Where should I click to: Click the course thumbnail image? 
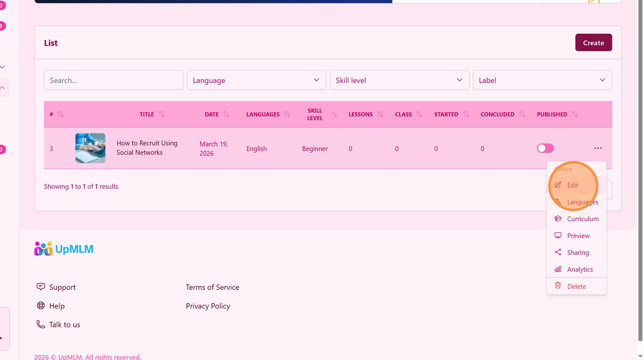point(90,148)
